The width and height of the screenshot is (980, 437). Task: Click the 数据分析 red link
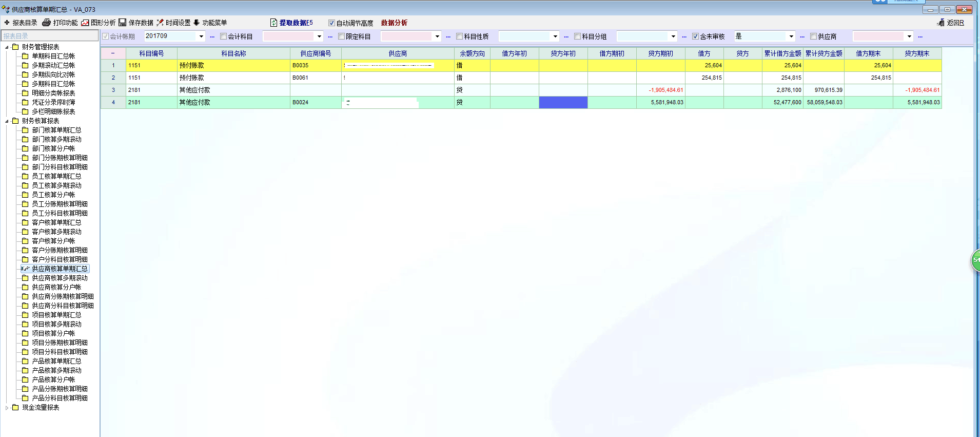[394, 23]
